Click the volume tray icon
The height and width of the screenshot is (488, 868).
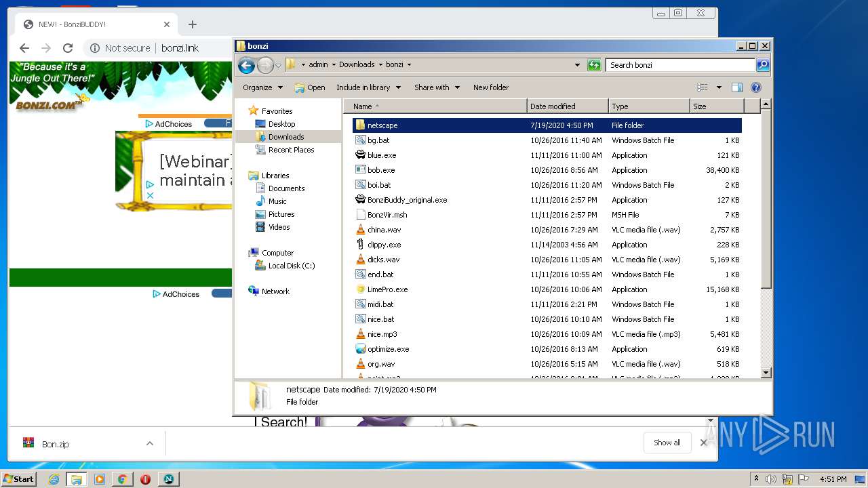pyautogui.click(x=771, y=479)
